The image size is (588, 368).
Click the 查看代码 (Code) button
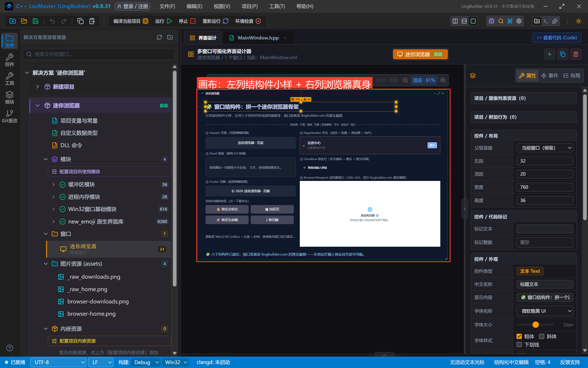[x=557, y=38]
